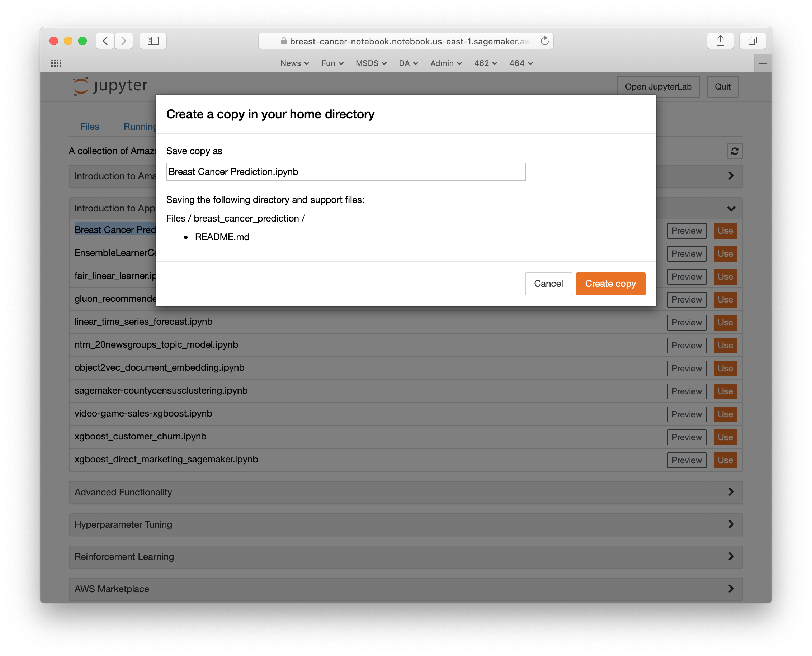
Task: Preview linear_time_series_forecast.ipynb
Action: click(686, 322)
